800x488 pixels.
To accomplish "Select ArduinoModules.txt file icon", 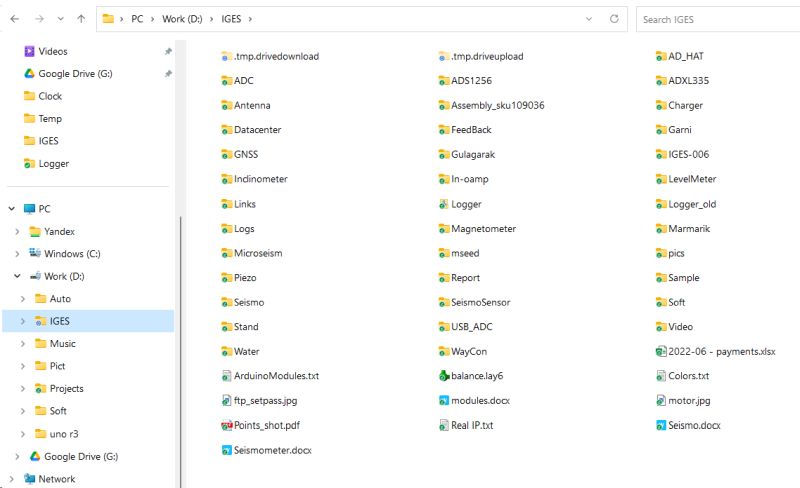I will (227, 376).
